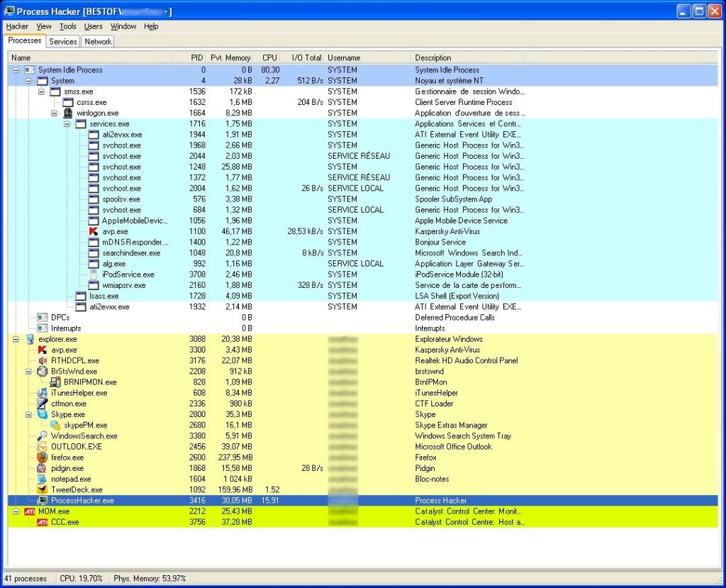Screen dimensions: 726x588
Task: Select the mDNSResponder process row
Action: point(363,243)
